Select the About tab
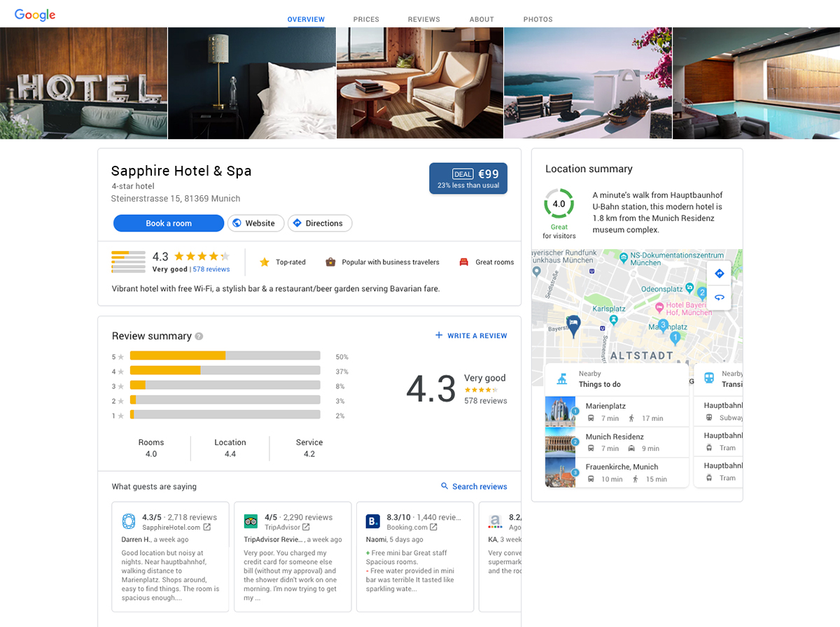 click(x=482, y=20)
